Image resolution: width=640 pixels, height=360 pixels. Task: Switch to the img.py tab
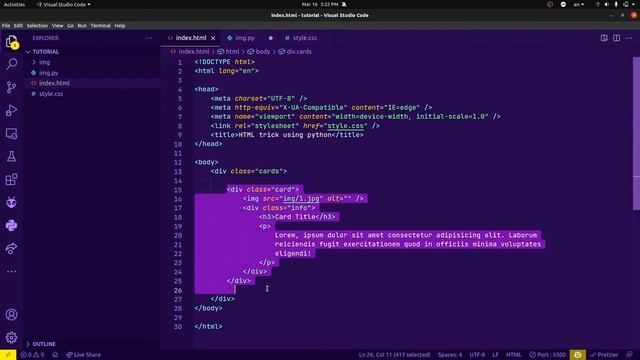(245, 38)
